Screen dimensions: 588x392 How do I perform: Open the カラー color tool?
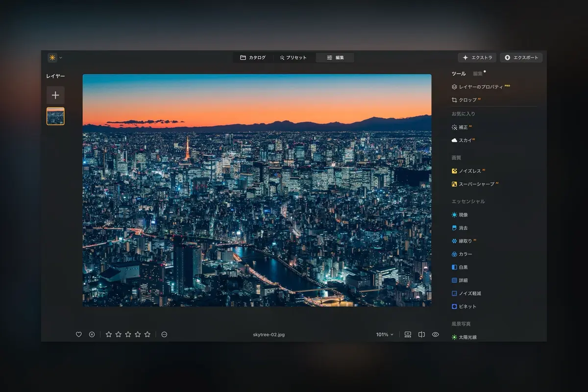pos(462,254)
